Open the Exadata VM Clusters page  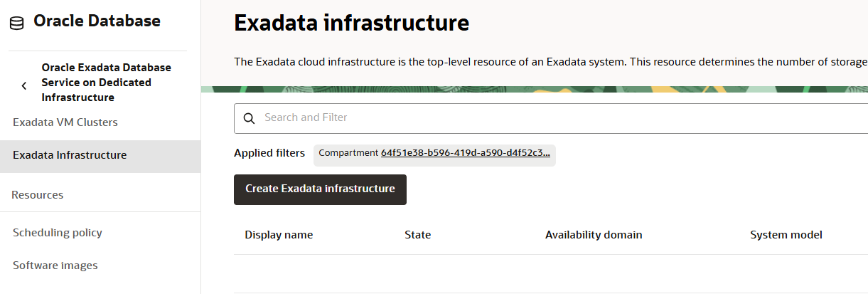pyautogui.click(x=65, y=122)
